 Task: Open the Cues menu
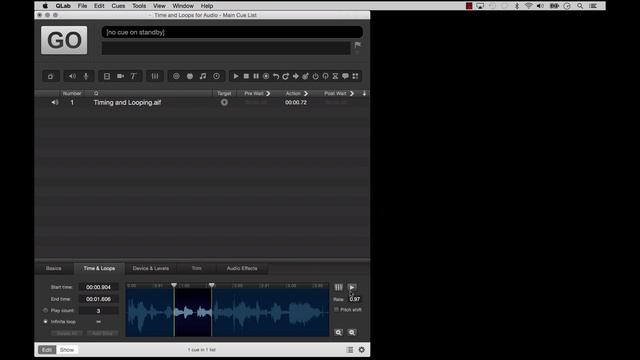click(118, 6)
